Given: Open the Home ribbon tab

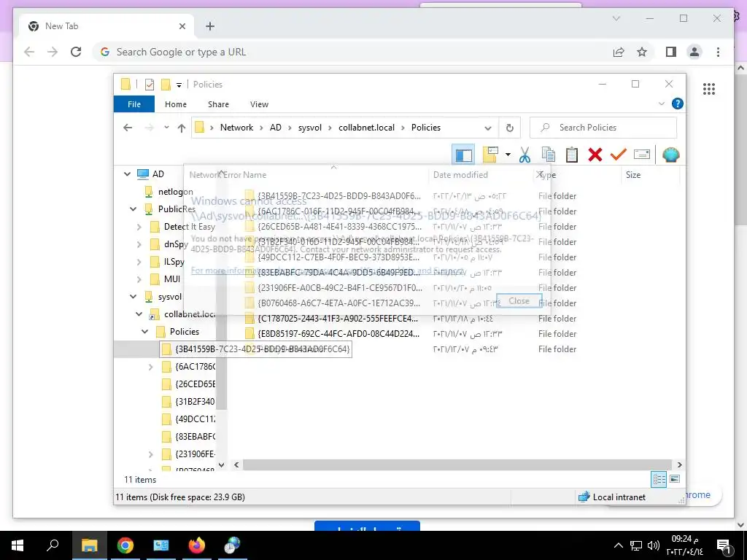Looking at the screenshot, I should [x=176, y=104].
